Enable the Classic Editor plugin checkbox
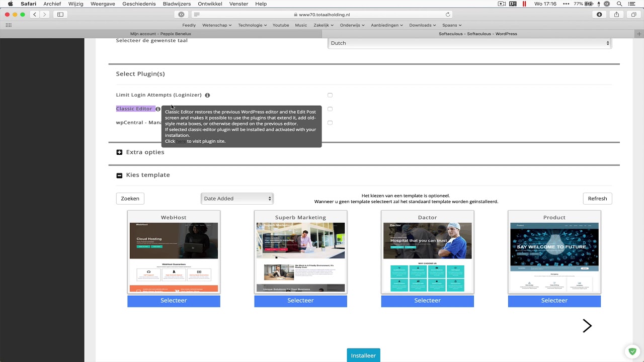This screenshot has height=362, width=644. (x=330, y=109)
